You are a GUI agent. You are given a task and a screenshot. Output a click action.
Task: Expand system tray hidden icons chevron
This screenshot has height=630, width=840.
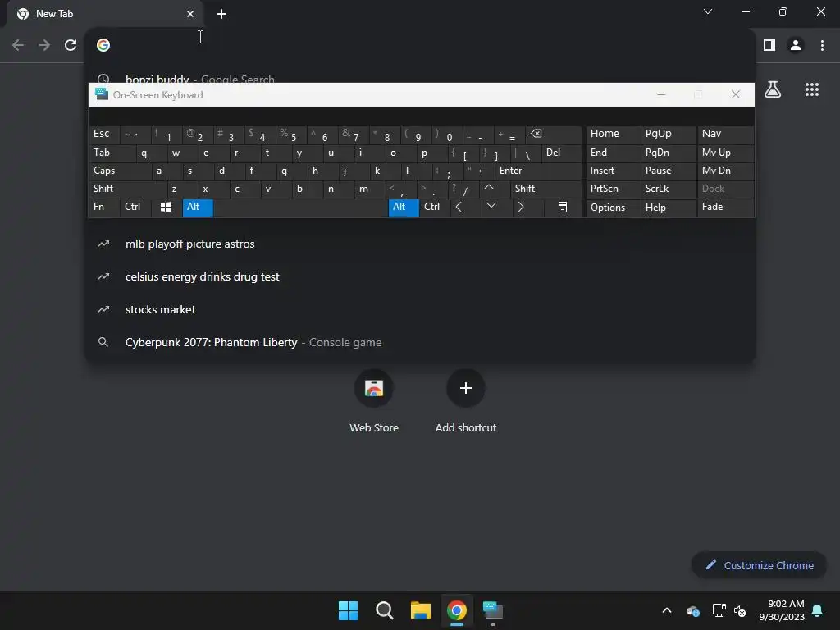667,610
